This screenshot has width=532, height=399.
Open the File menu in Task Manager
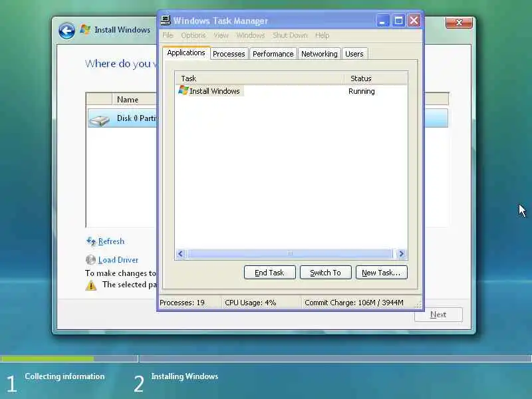point(168,35)
